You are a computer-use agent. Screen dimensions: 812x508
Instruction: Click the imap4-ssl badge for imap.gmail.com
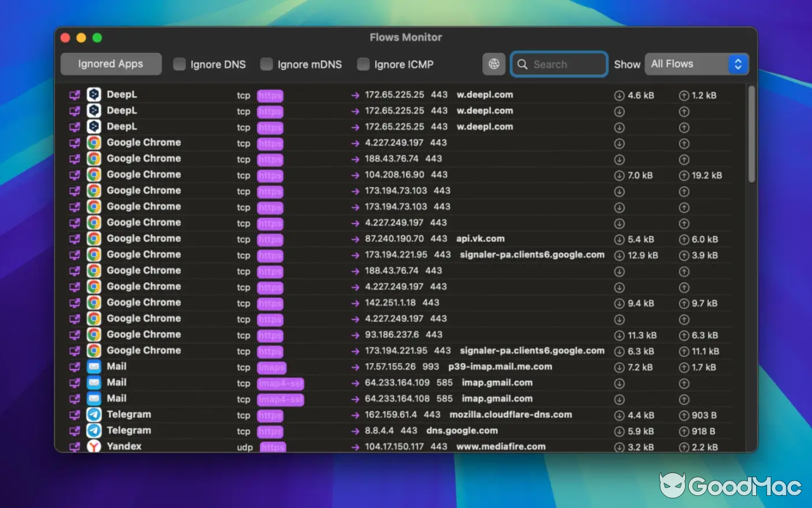pyautogui.click(x=280, y=384)
